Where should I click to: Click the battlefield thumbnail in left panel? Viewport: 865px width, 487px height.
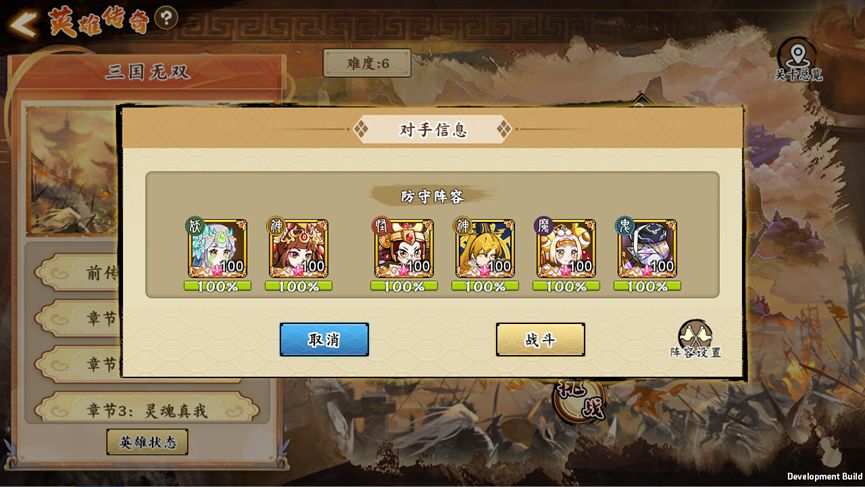(73, 171)
